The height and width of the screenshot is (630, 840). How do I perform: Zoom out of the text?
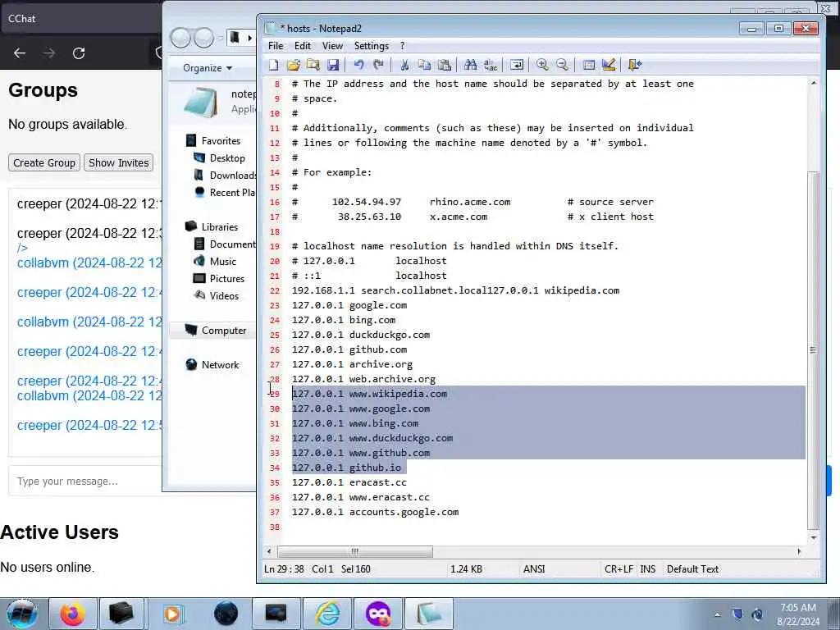coord(562,65)
